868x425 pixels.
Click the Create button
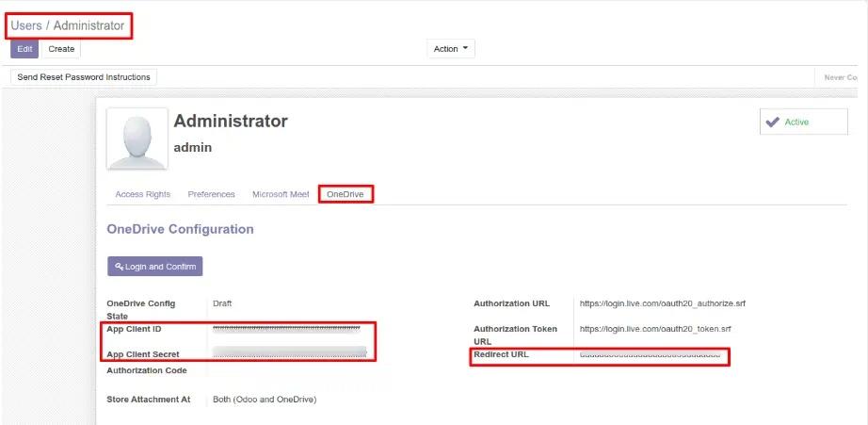(61, 49)
